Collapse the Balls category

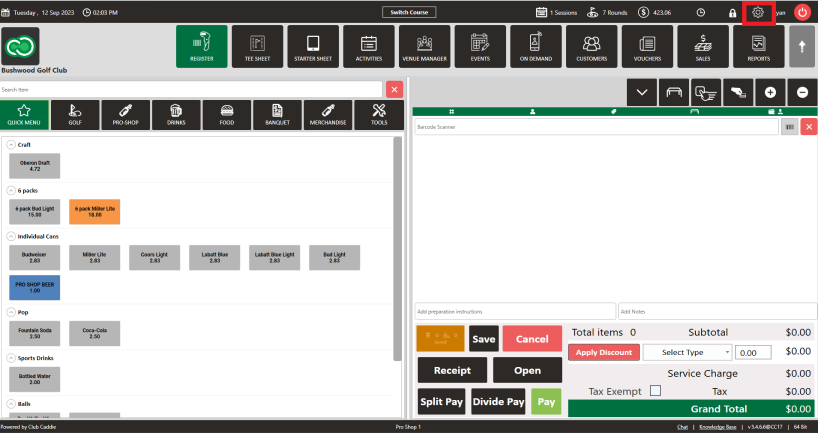(x=11, y=404)
